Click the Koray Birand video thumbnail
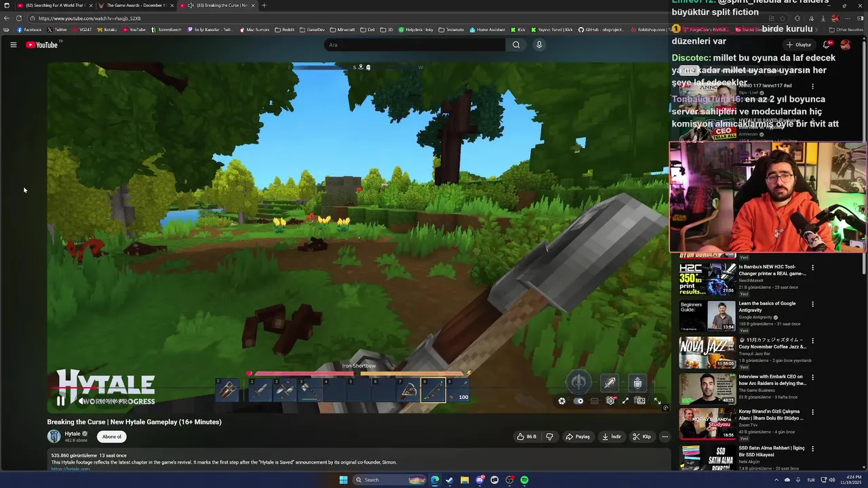This screenshot has height=488, width=868. (707, 423)
